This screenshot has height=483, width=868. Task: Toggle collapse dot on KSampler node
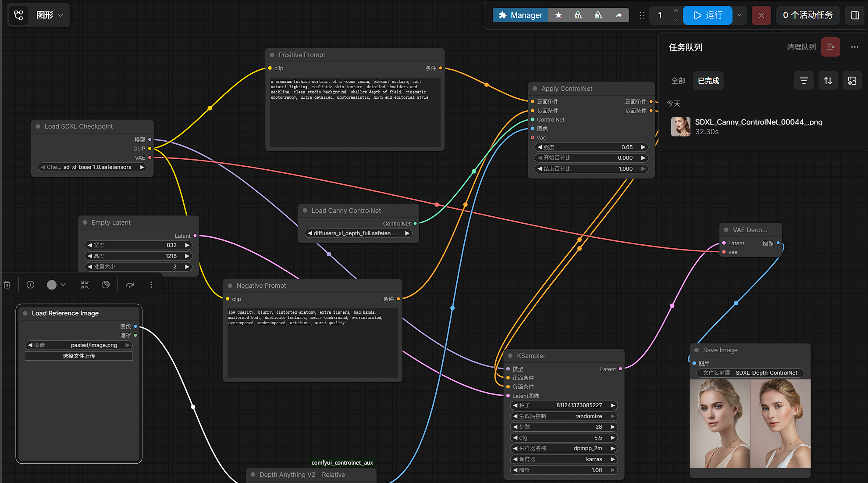click(x=510, y=356)
